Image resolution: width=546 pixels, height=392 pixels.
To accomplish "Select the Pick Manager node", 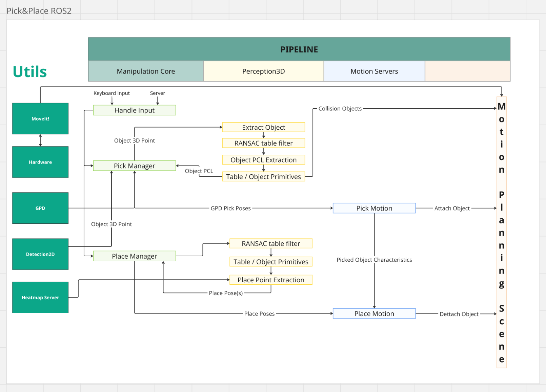I will (134, 166).
